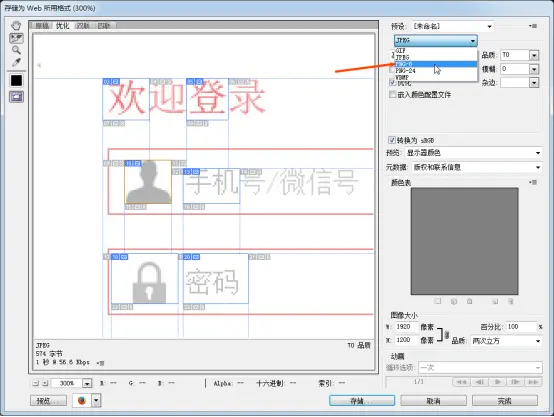Switch to the 原稿 tab
Viewport: 554px width, 417px height.
click(42, 25)
